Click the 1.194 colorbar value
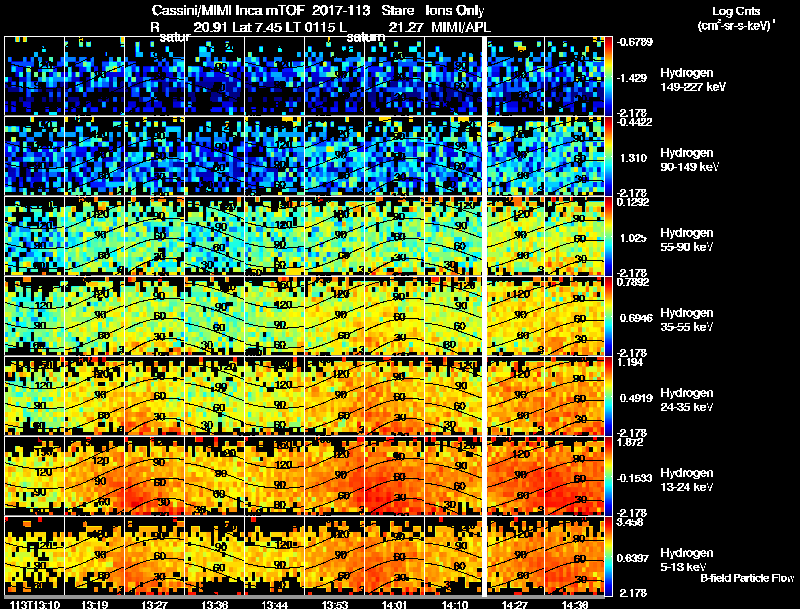The height and width of the screenshot is (609, 800). pos(630,362)
